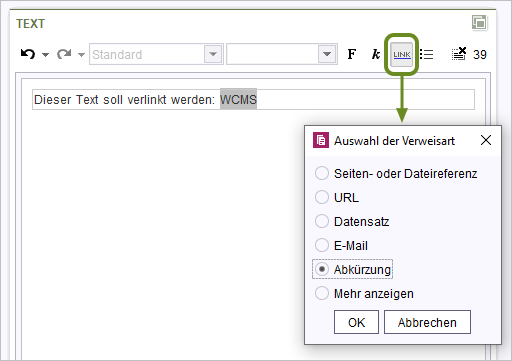Choose the URL radio option
Viewport: 512px width, 361px height.
322,197
